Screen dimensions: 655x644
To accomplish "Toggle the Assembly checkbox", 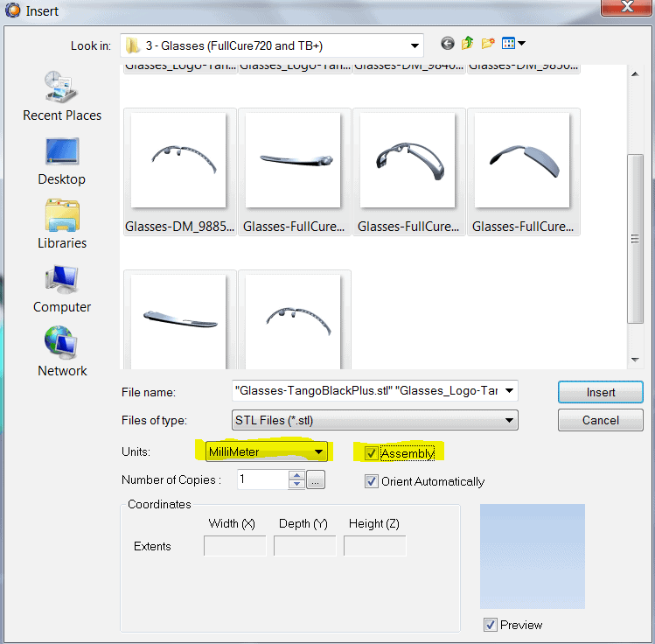I will coord(373,453).
